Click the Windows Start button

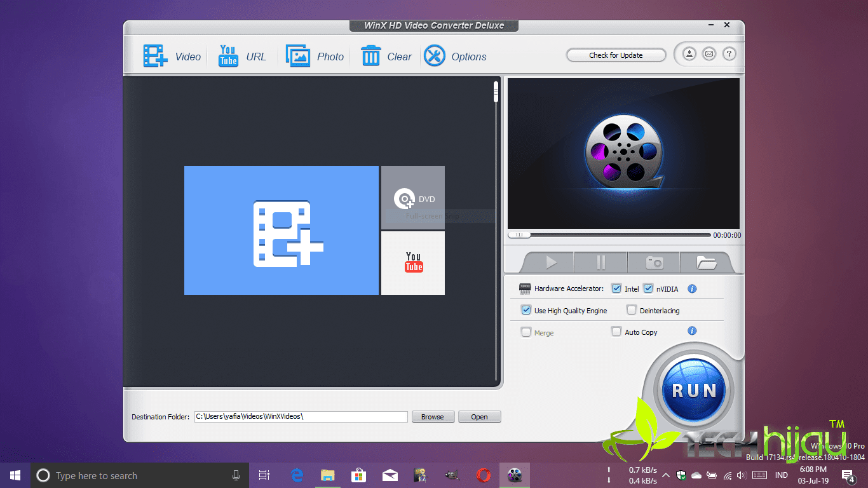tap(15, 475)
